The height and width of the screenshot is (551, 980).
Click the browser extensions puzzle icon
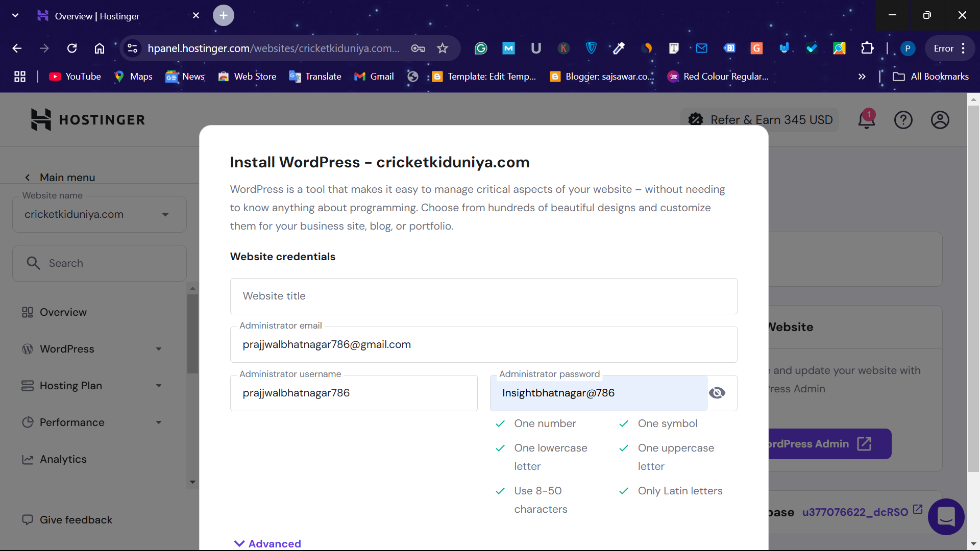(867, 48)
